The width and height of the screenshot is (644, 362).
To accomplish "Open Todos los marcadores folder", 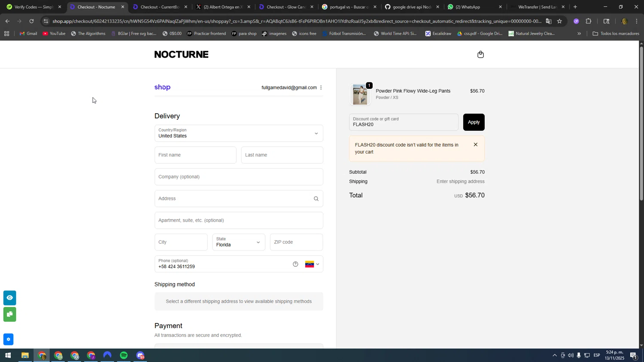I will 616,33.
